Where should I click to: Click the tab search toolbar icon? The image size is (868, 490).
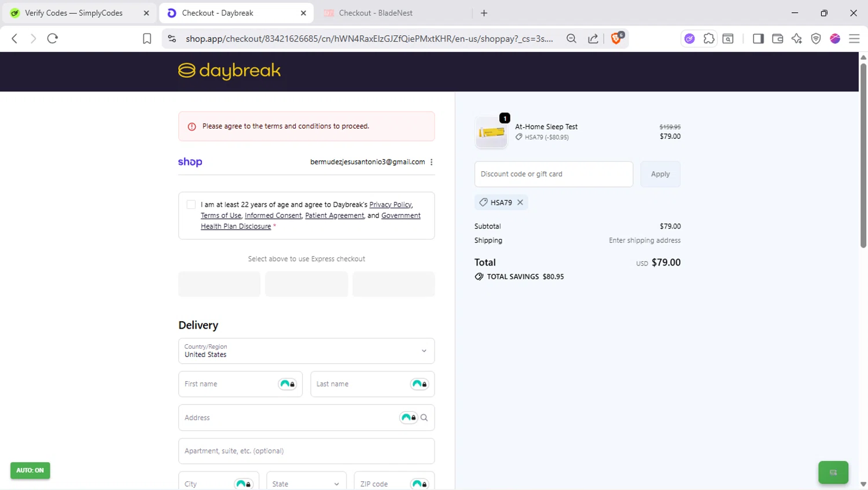[728, 39]
